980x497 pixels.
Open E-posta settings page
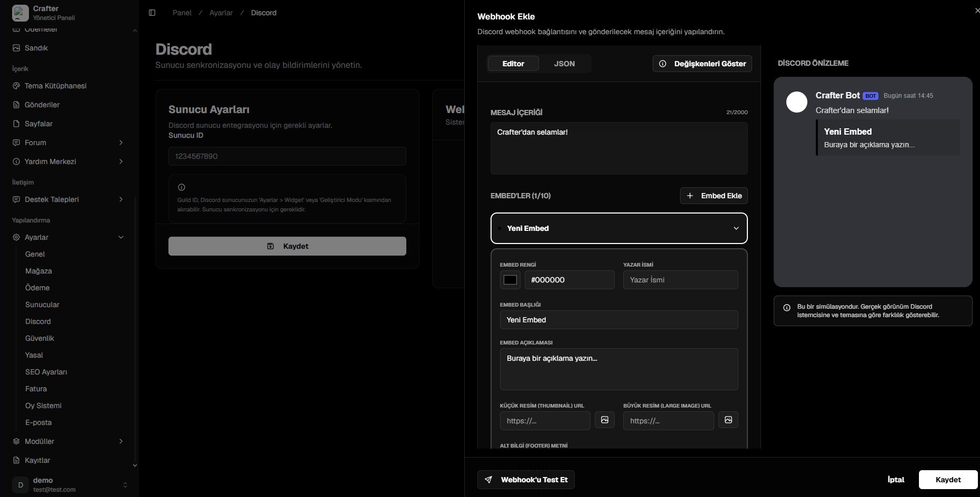(x=38, y=422)
